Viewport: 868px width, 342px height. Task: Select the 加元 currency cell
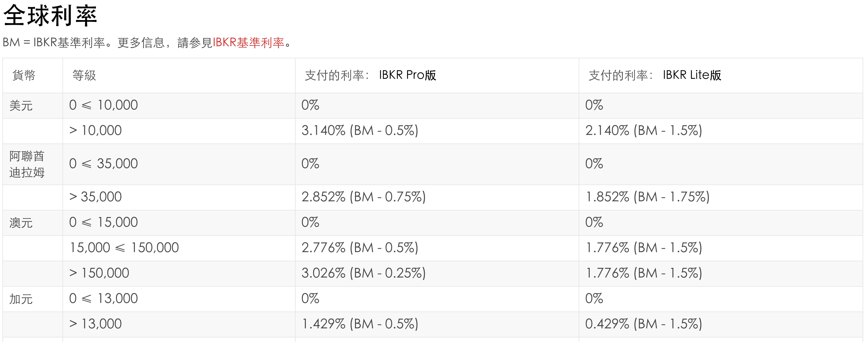coord(21,299)
